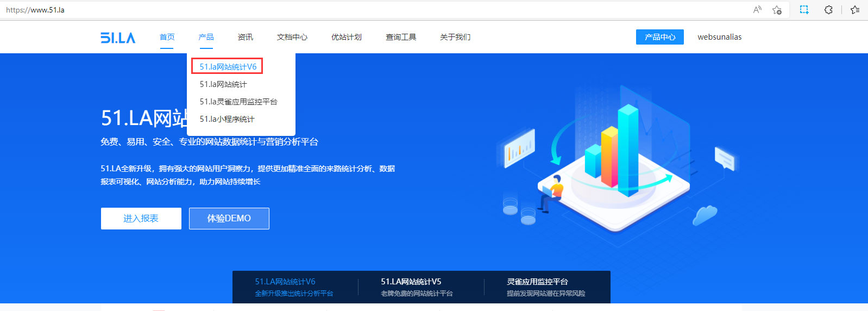Click the 51.LA logo
The height and width of the screenshot is (311, 868).
118,38
